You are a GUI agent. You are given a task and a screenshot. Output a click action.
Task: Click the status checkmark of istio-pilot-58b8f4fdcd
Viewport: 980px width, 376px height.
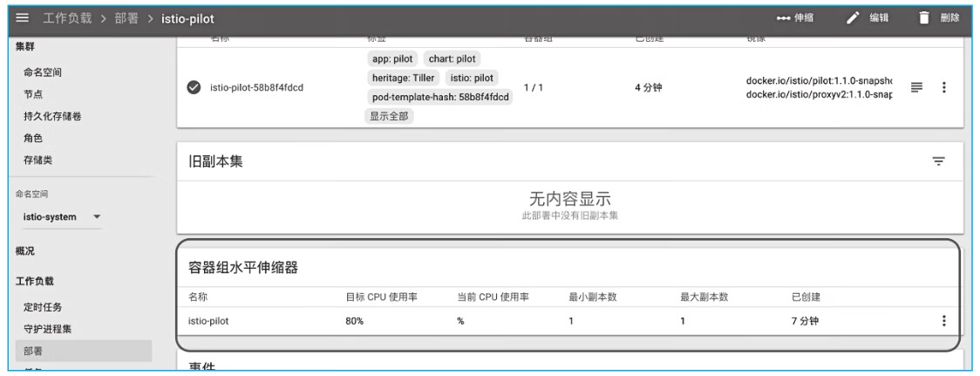(x=194, y=87)
